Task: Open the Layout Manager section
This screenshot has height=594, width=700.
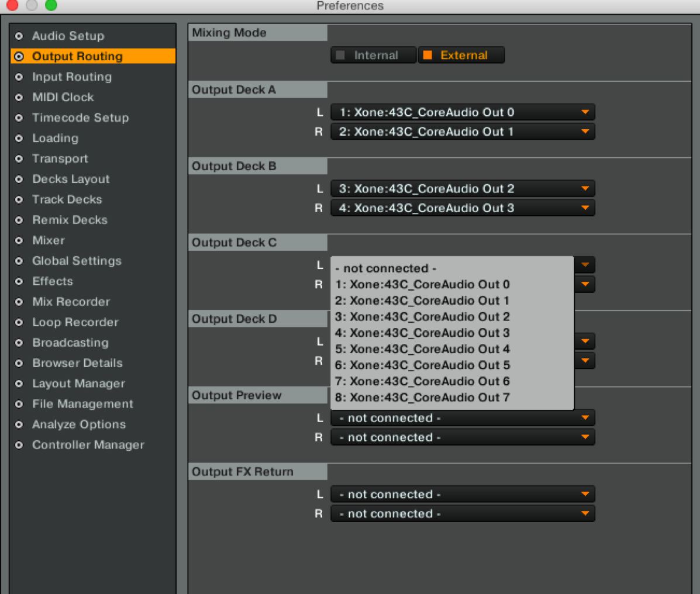Action: click(x=78, y=384)
